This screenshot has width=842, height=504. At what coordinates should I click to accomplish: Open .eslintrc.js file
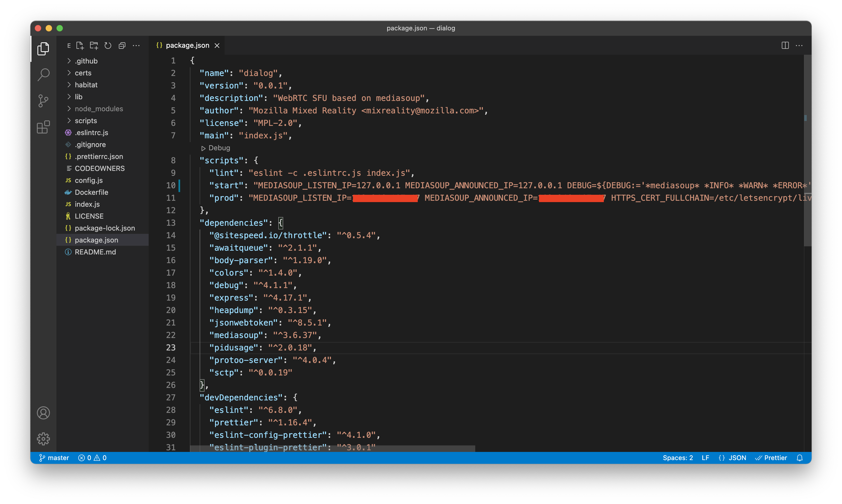pyautogui.click(x=103, y=132)
